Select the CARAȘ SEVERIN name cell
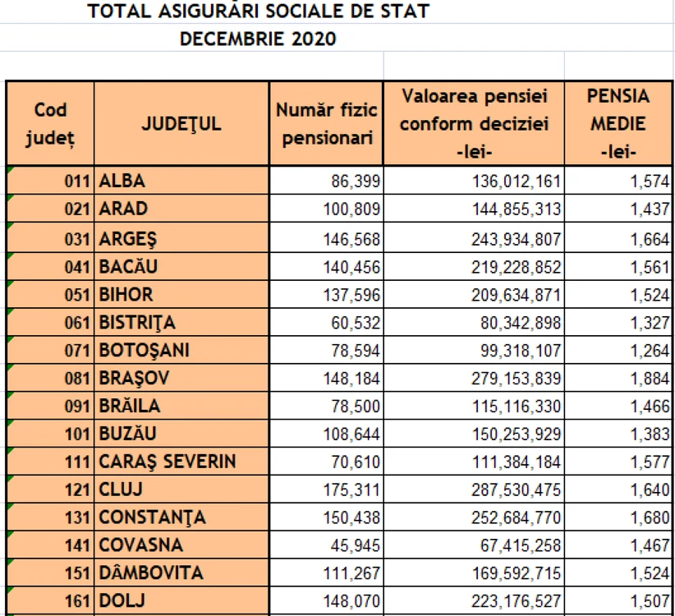 click(x=181, y=462)
